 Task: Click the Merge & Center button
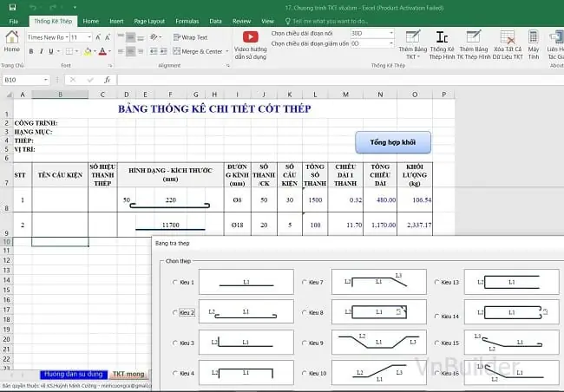tap(198, 51)
